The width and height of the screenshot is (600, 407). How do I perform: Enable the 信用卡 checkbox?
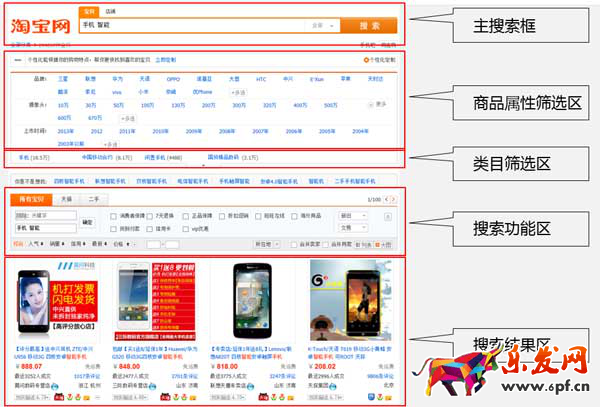click(x=150, y=229)
